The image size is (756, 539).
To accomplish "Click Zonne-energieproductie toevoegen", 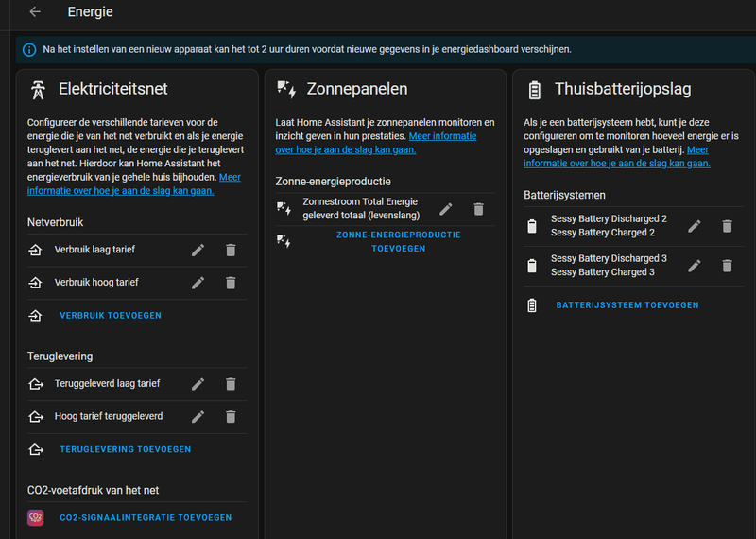I will click(398, 241).
